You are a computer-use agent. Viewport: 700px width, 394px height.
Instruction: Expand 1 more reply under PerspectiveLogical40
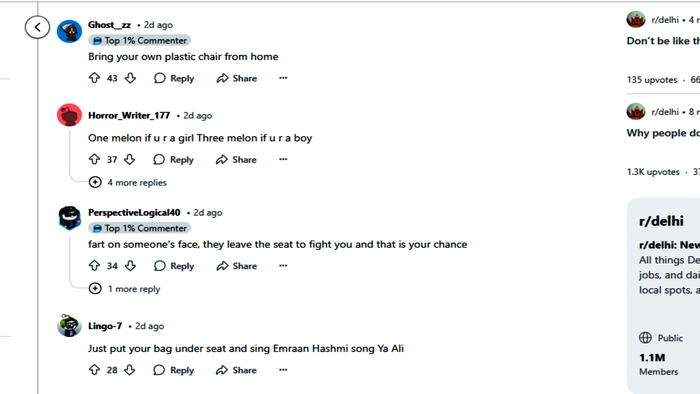125,289
